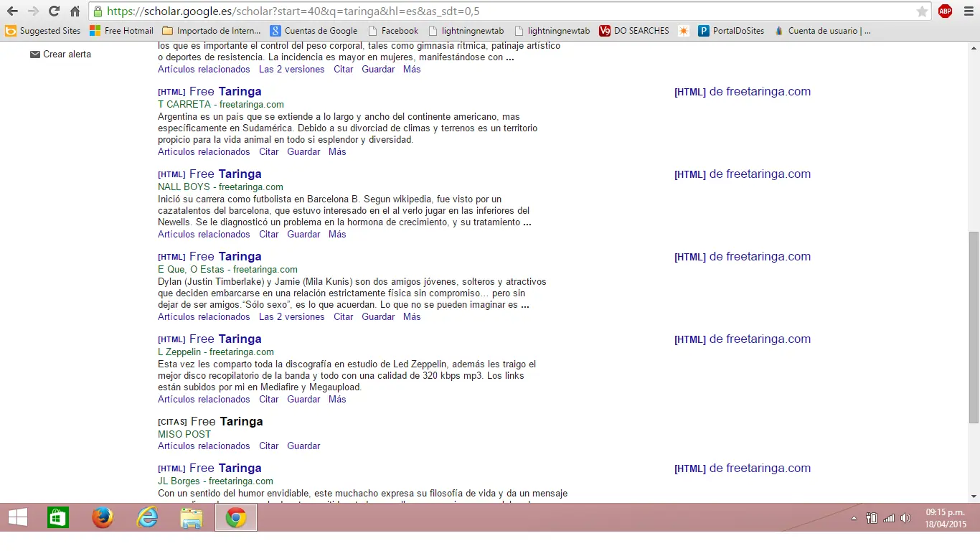This screenshot has height=551, width=980.
Task: Click Guardar under the T CARRETA result
Action: [x=303, y=151]
